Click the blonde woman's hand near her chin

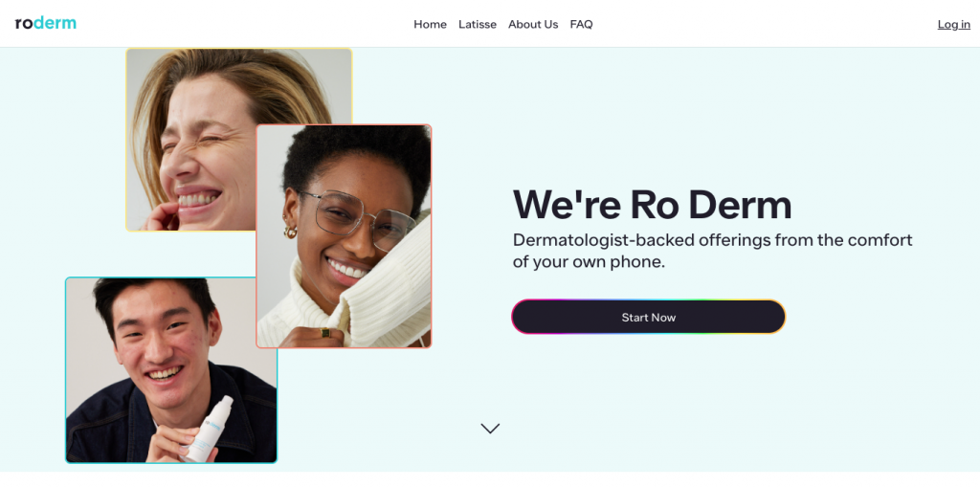160,216
